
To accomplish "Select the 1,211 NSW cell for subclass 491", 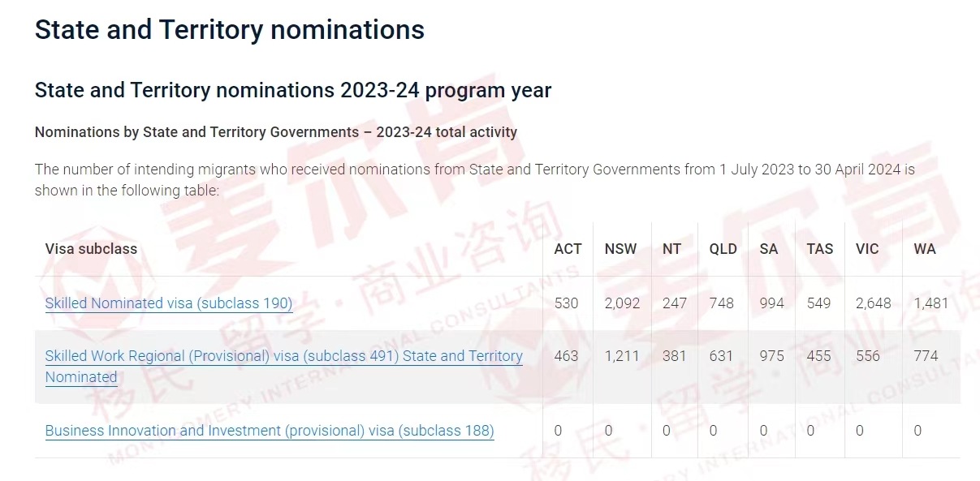I will pos(622,356).
